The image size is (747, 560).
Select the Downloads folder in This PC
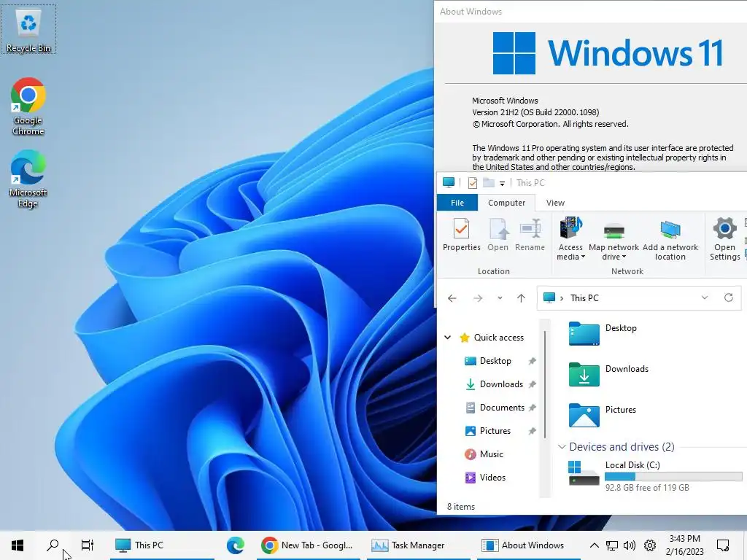[x=609, y=374]
